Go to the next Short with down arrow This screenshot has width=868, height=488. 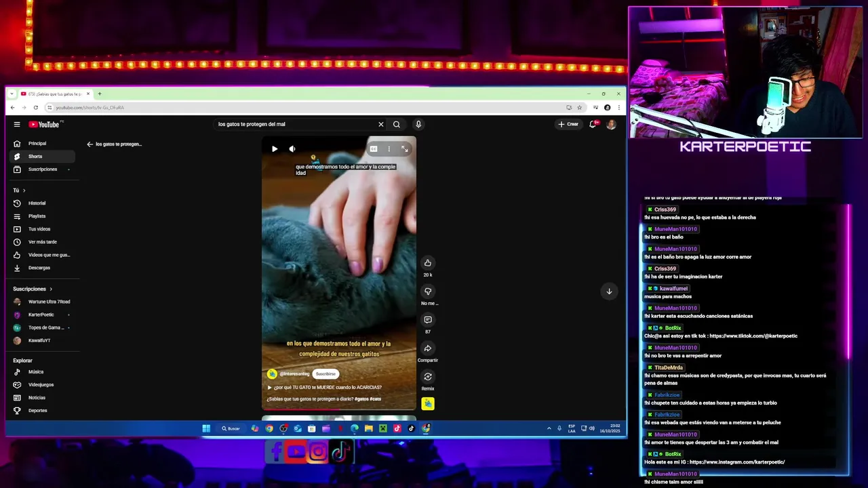609,291
